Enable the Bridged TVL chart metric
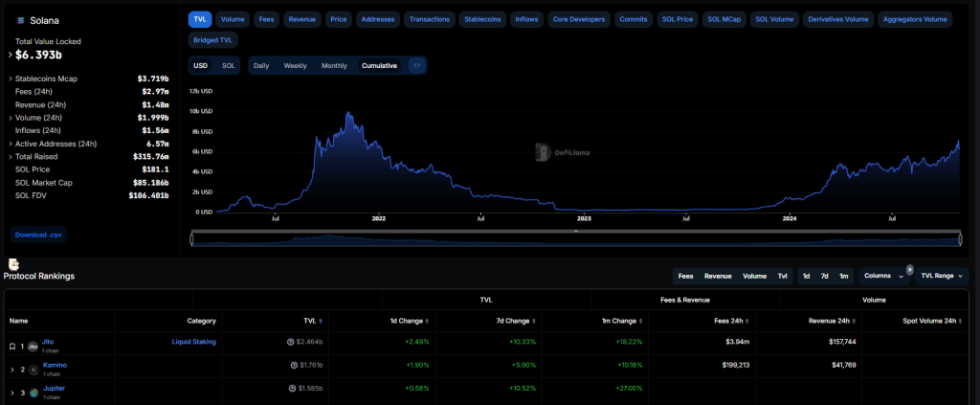This screenshot has width=980, height=405. [x=212, y=40]
